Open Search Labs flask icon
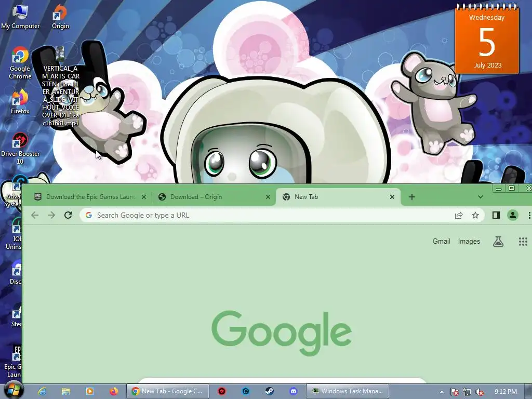Screen dimensions: 532x399 pyautogui.click(x=498, y=242)
